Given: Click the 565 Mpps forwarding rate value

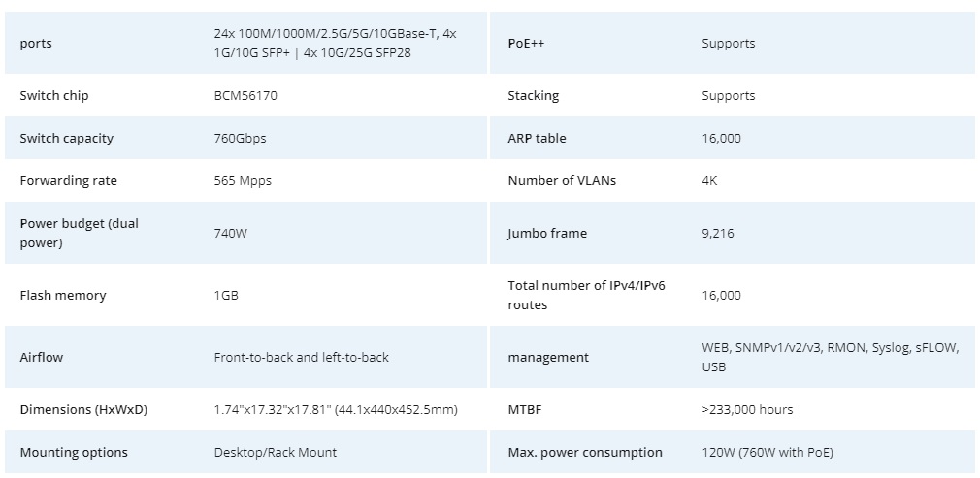Looking at the screenshot, I should pos(243,181).
